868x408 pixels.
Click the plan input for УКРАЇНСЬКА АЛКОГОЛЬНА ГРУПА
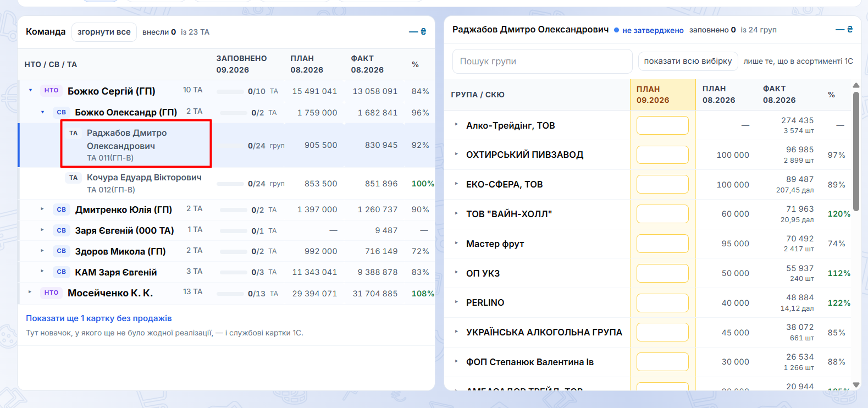(662, 332)
